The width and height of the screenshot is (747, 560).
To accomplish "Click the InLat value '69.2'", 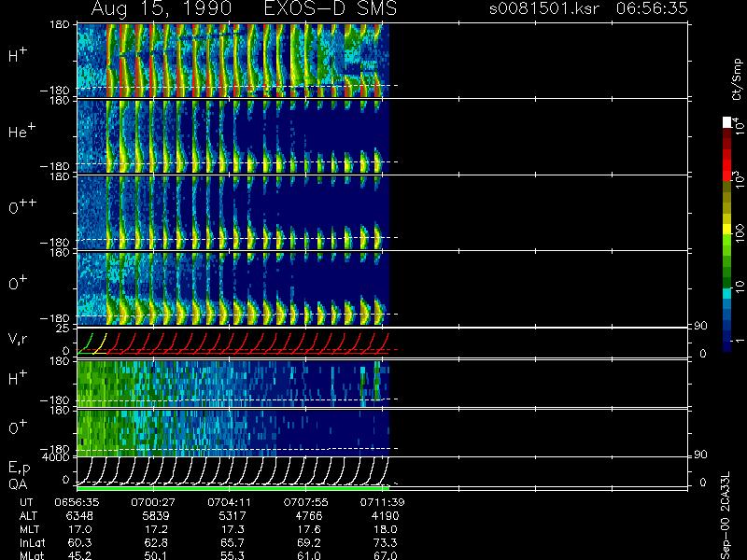I will coord(309,542).
